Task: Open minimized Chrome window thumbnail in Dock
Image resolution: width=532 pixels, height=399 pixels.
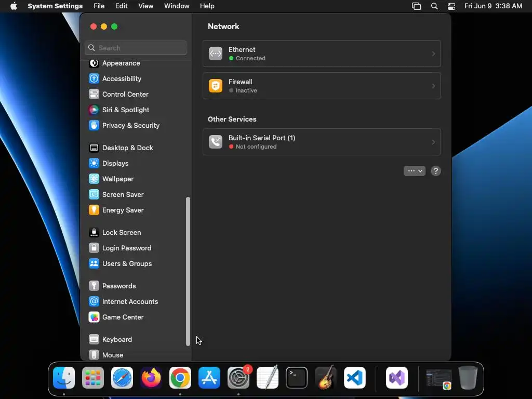Action: pyautogui.click(x=438, y=379)
